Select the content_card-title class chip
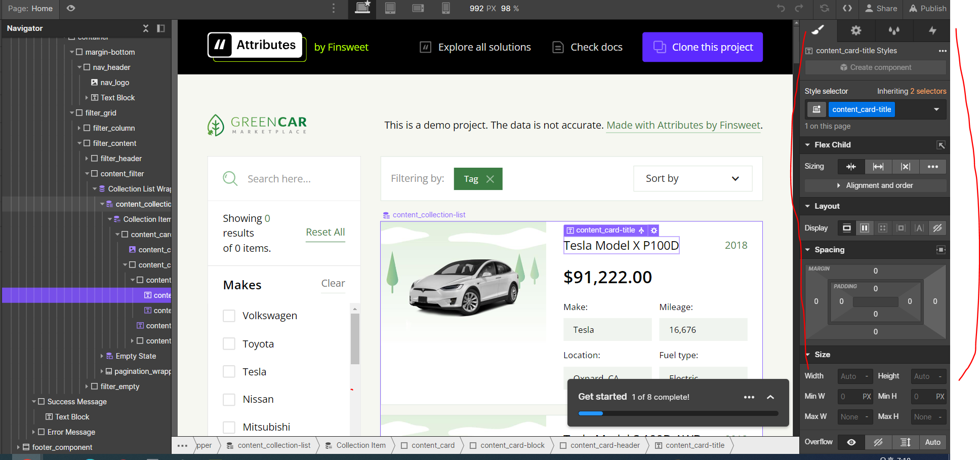Image resolution: width=980 pixels, height=460 pixels. coord(862,109)
